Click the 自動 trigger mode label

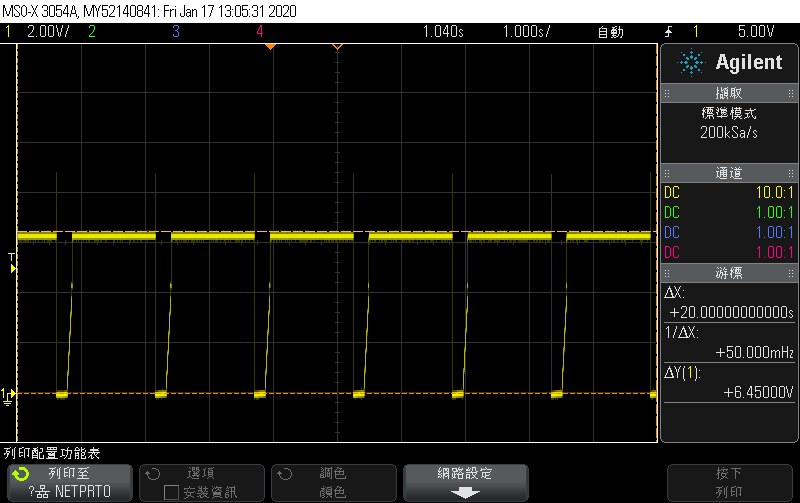coord(611,32)
